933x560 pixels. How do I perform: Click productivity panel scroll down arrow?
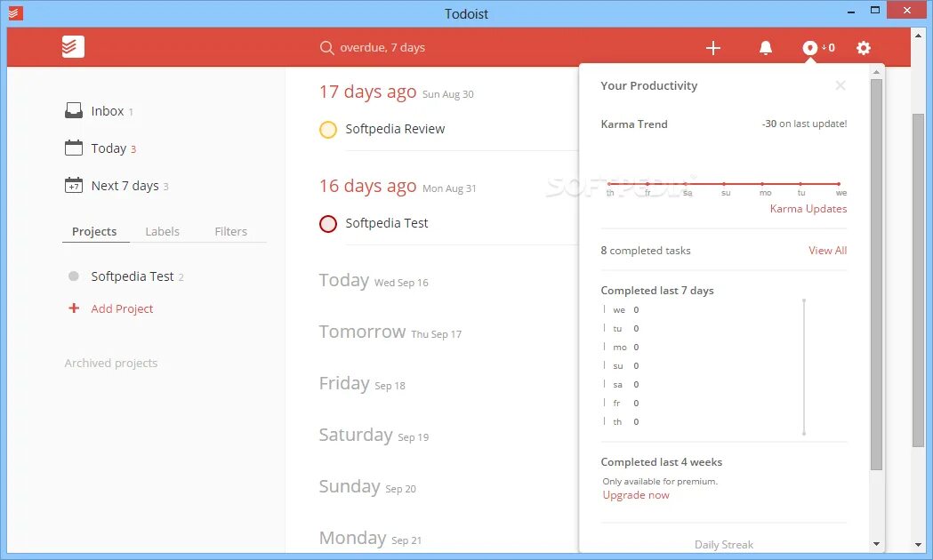(876, 543)
